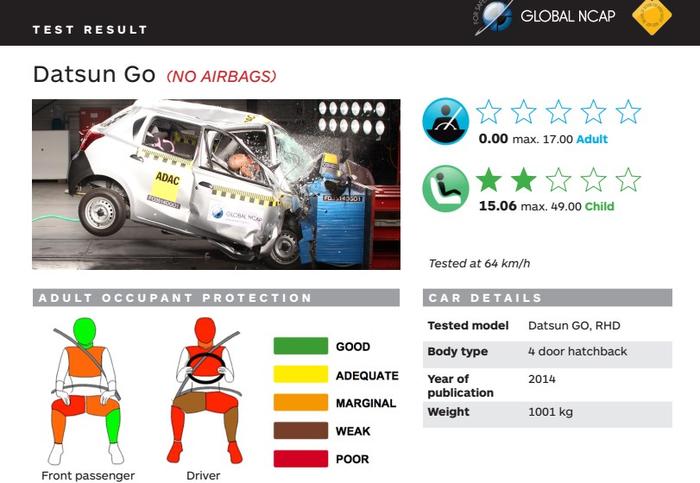
Task: Click the front passenger dummy figure
Action: [86, 391]
